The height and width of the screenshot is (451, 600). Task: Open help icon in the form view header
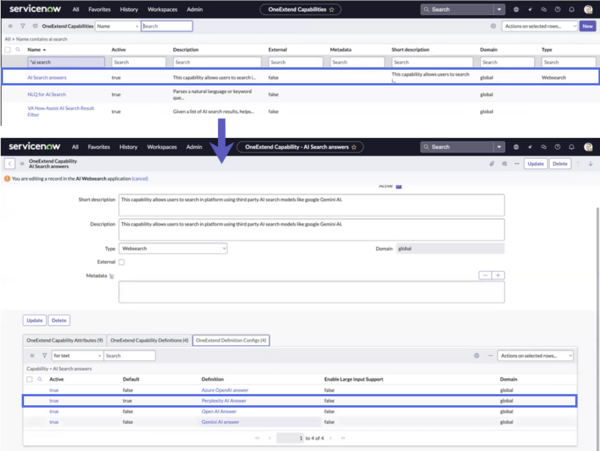[558, 147]
